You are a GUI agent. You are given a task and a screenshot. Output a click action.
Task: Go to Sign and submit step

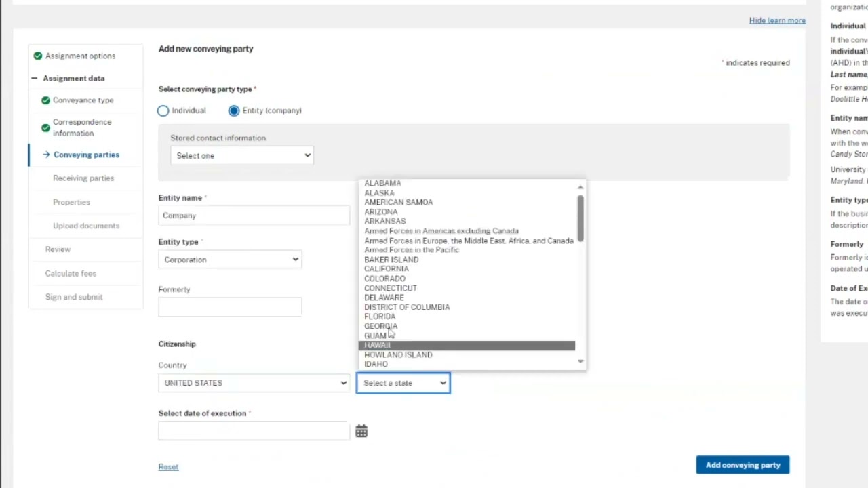point(74,297)
